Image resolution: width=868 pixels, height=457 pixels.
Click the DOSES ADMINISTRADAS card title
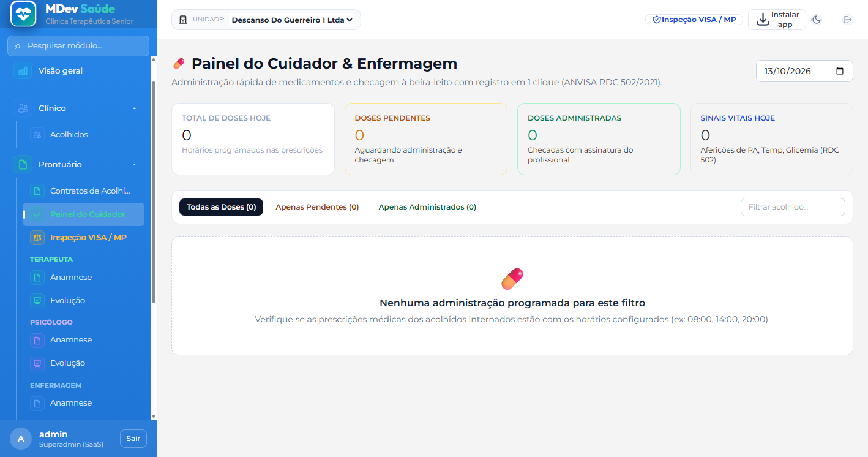click(574, 118)
